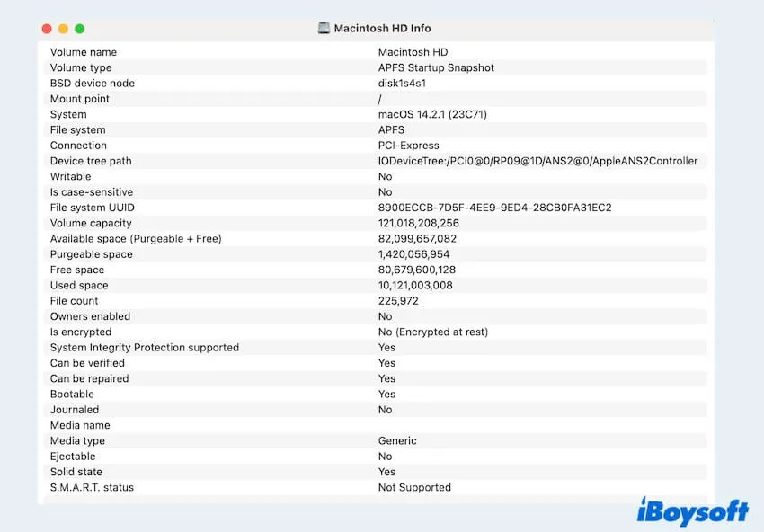
Task: Select the 'Volume name' label
Action: click(84, 52)
